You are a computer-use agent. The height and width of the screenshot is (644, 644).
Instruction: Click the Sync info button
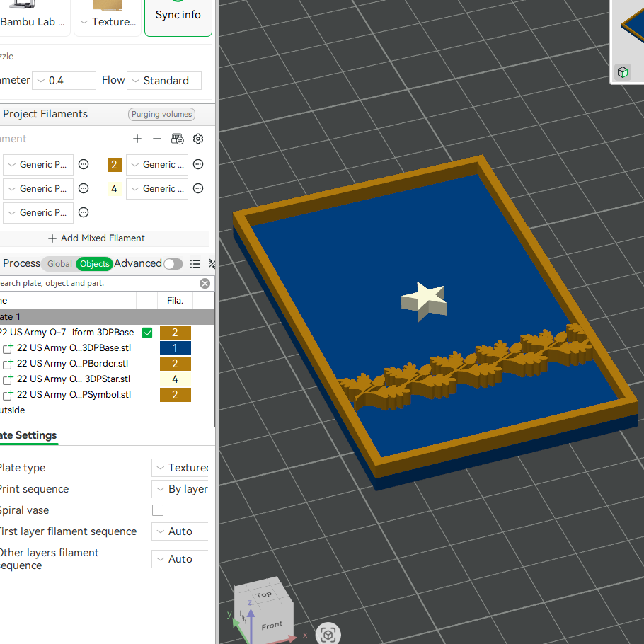(x=178, y=16)
